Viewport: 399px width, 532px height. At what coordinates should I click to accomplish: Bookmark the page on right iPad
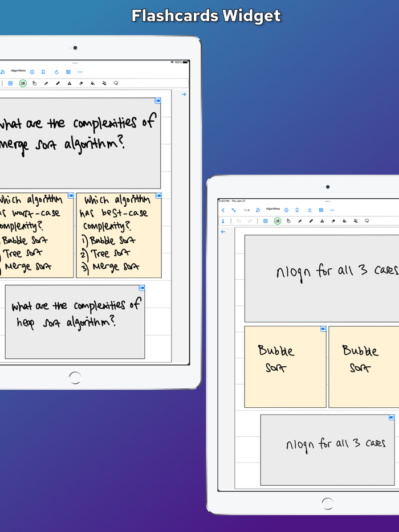[x=297, y=210]
